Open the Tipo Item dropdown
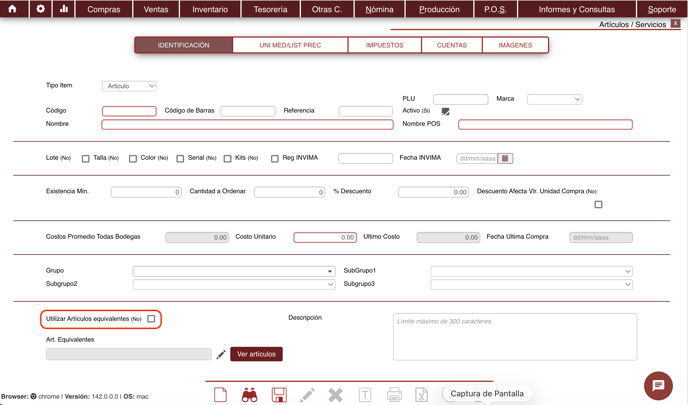This screenshot has height=405, width=688. 129,86
